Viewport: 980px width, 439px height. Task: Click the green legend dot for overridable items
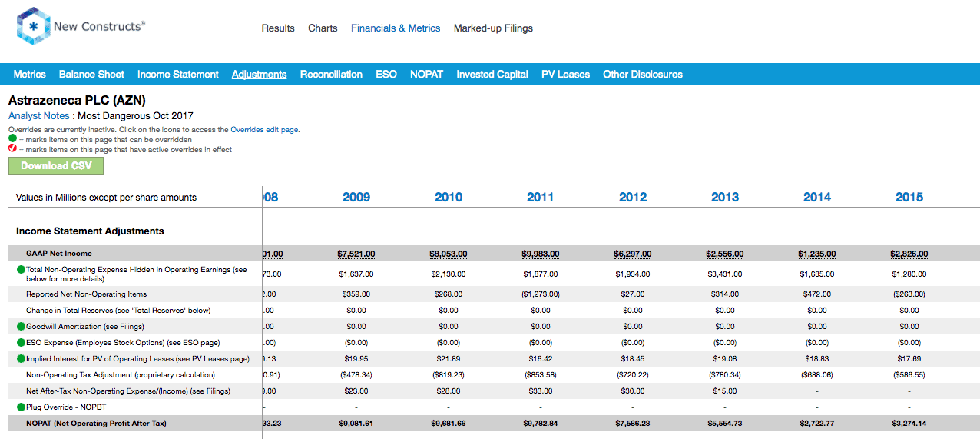tap(12, 140)
